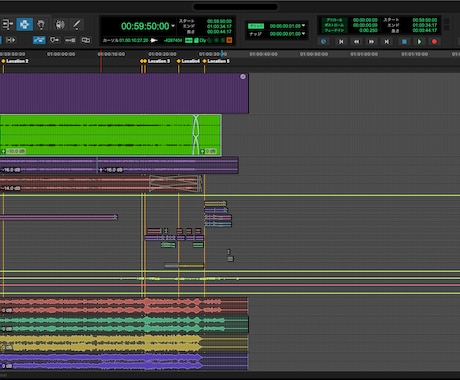
Task: Click the Nudge label
Action: coord(256,34)
